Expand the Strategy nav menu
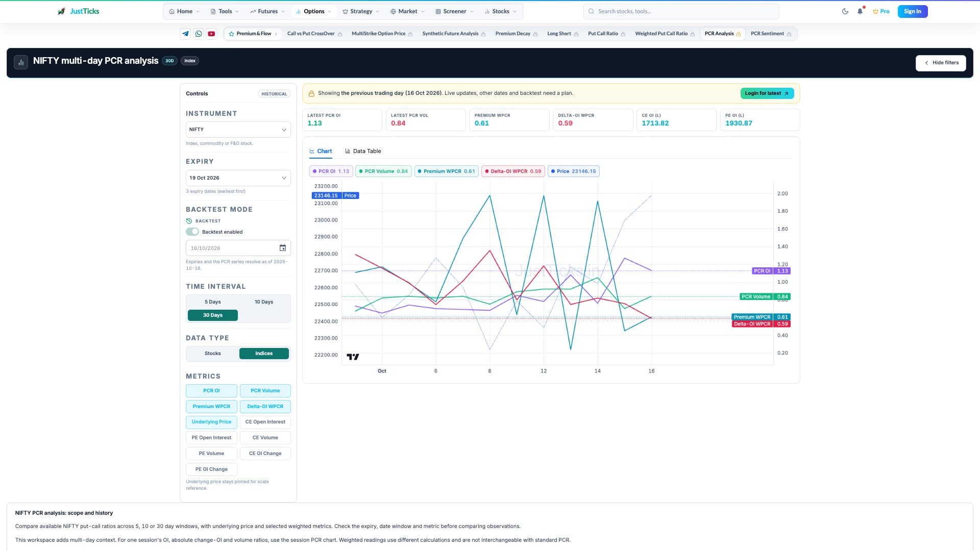The image size is (980, 551). click(360, 11)
